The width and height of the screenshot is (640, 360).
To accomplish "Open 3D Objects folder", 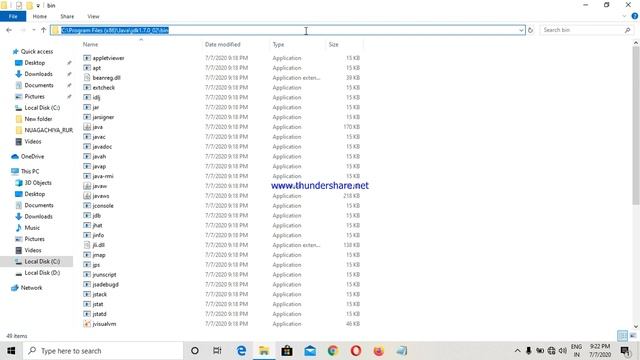I will click(x=38, y=183).
